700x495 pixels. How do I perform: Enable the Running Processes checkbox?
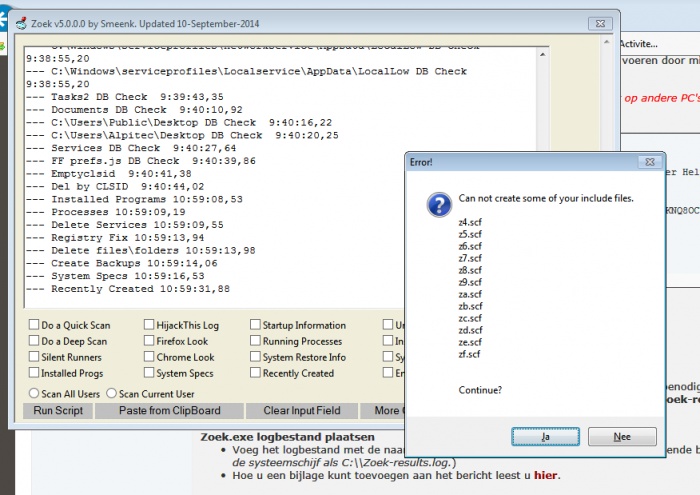click(255, 341)
